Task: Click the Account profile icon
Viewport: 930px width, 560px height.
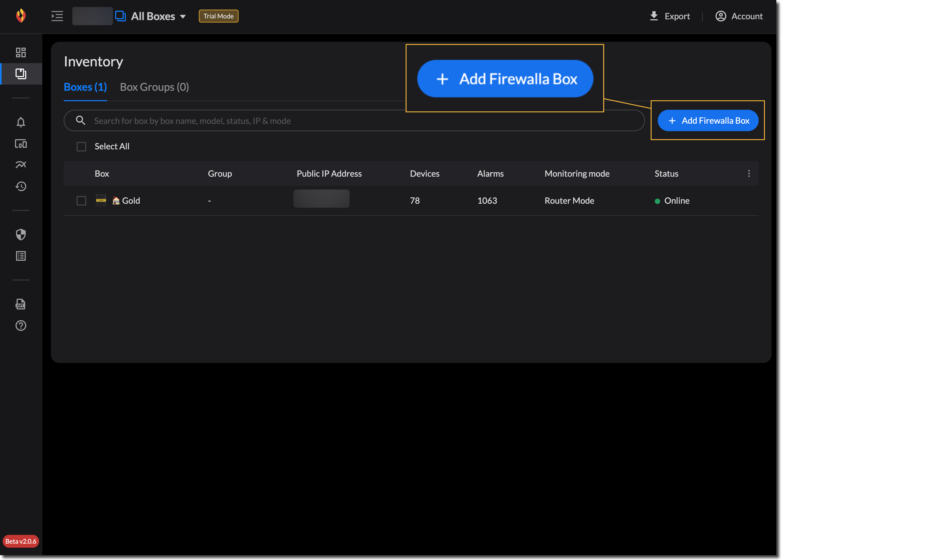Action: pos(721,16)
